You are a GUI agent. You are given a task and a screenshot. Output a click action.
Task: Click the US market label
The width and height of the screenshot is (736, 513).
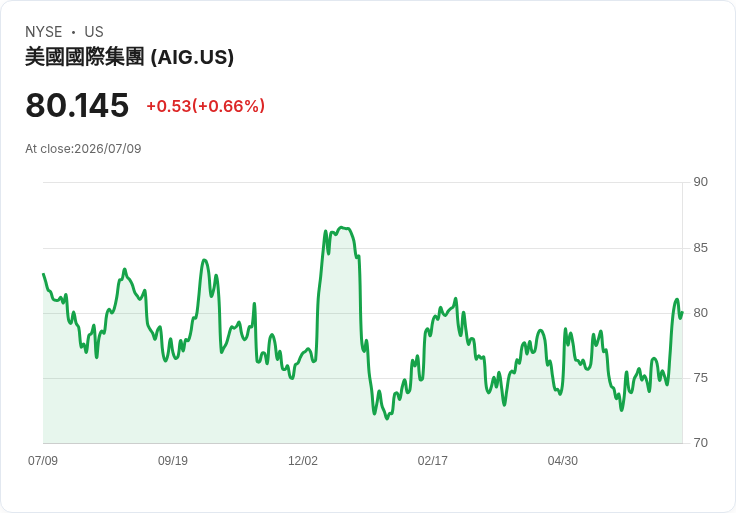coord(94,32)
